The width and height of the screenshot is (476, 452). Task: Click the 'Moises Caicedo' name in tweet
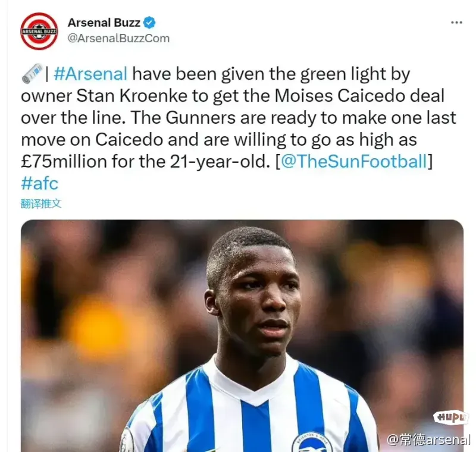340,96
